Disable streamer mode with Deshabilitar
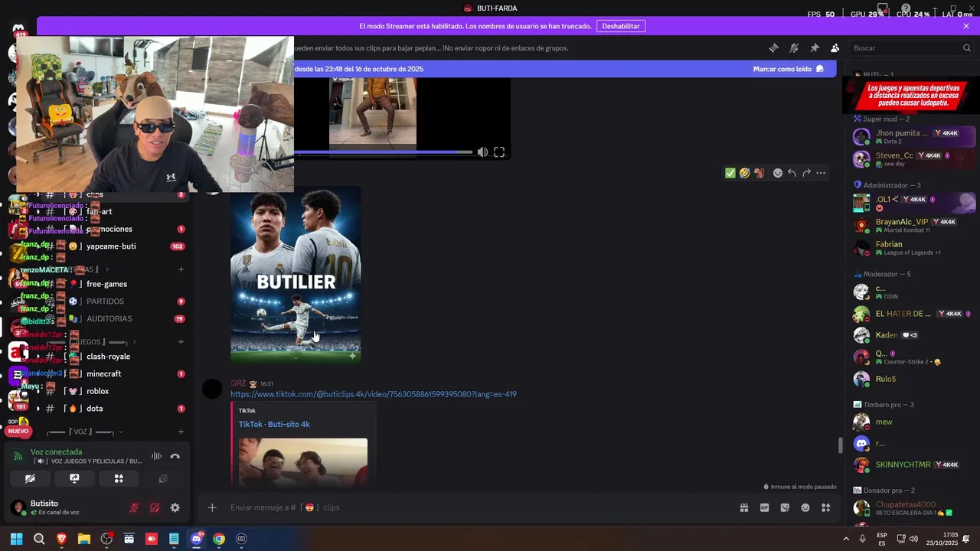980x551 pixels. [620, 26]
